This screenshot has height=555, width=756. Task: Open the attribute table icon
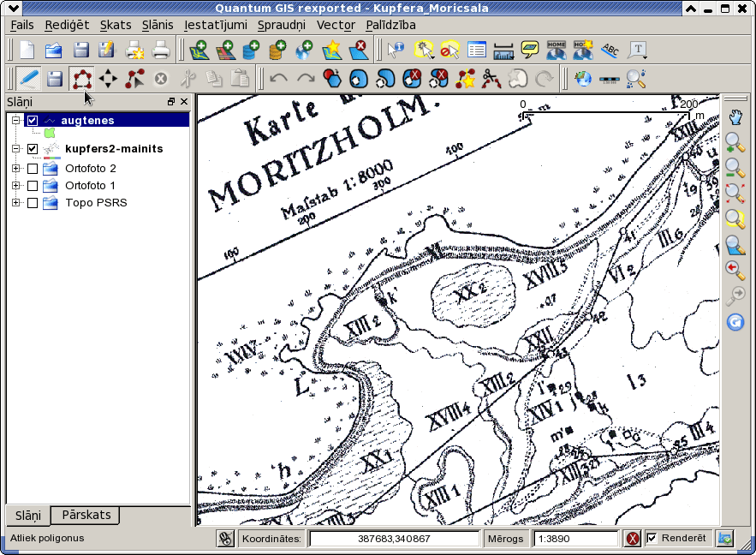point(476,50)
